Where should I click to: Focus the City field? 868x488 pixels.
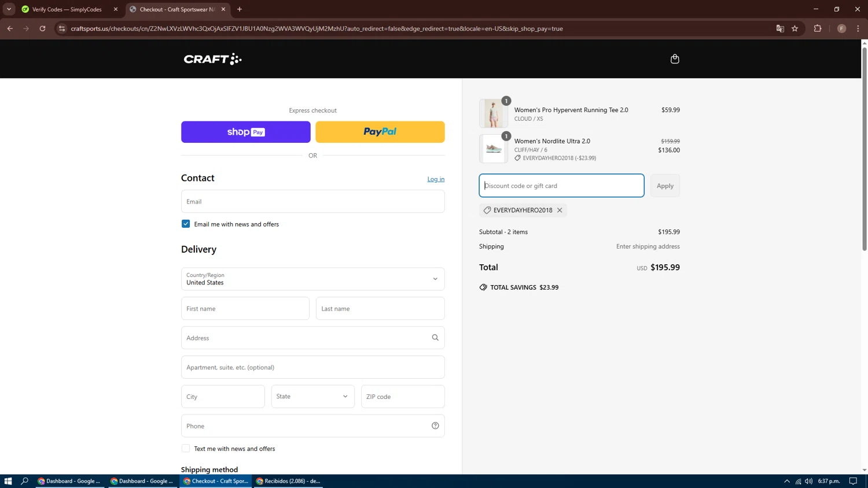coord(223,397)
